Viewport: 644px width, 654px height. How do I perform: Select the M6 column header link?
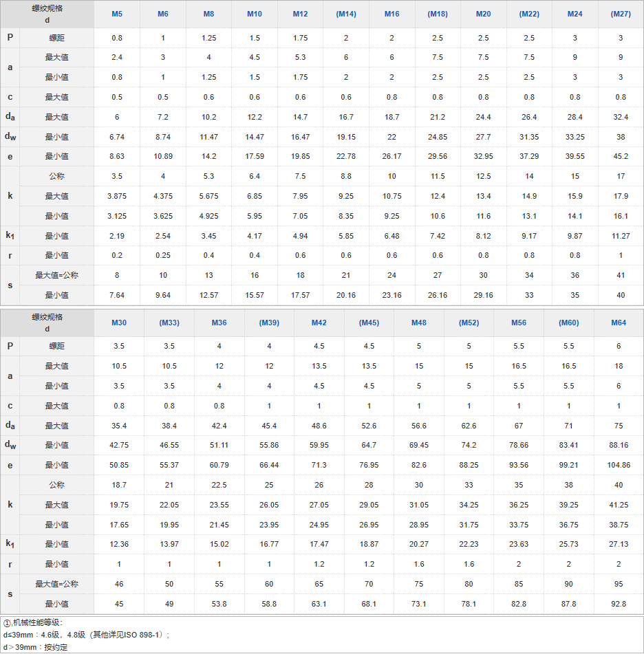pyautogui.click(x=163, y=14)
